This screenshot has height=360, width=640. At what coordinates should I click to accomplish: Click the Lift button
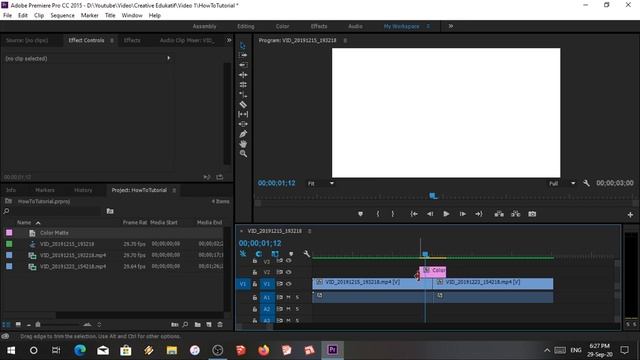[499, 214]
